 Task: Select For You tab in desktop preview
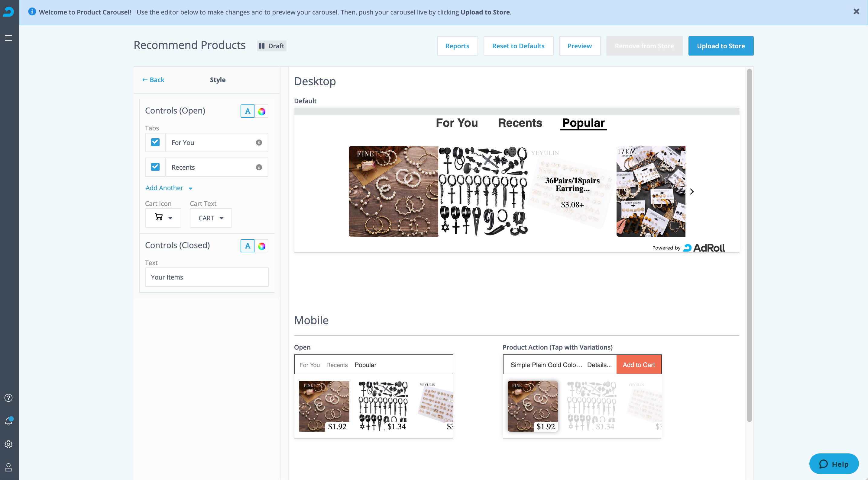(x=457, y=123)
